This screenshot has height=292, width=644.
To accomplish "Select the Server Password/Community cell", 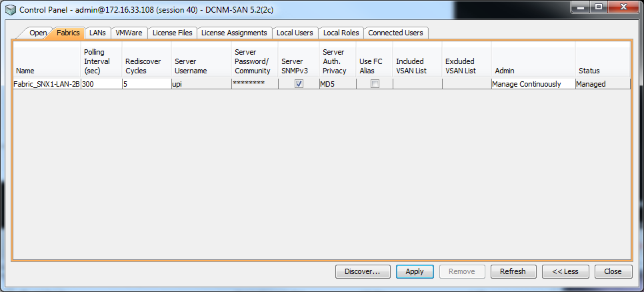I will [x=255, y=84].
